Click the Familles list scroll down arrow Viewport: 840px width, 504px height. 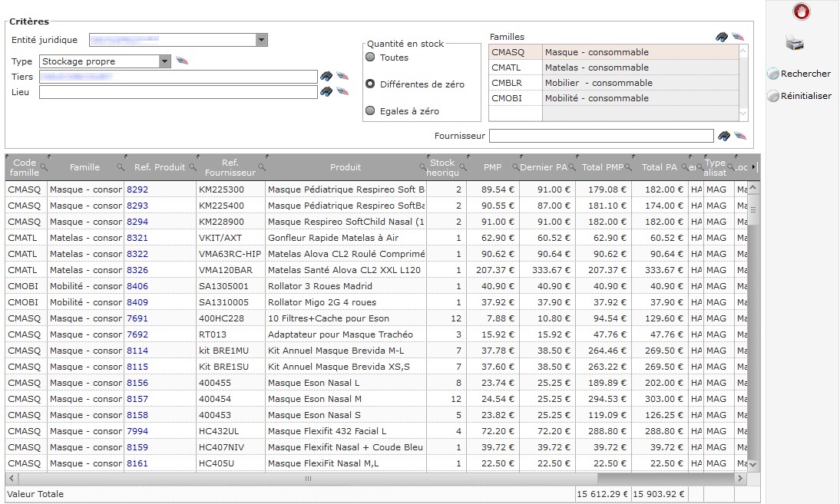[743, 114]
